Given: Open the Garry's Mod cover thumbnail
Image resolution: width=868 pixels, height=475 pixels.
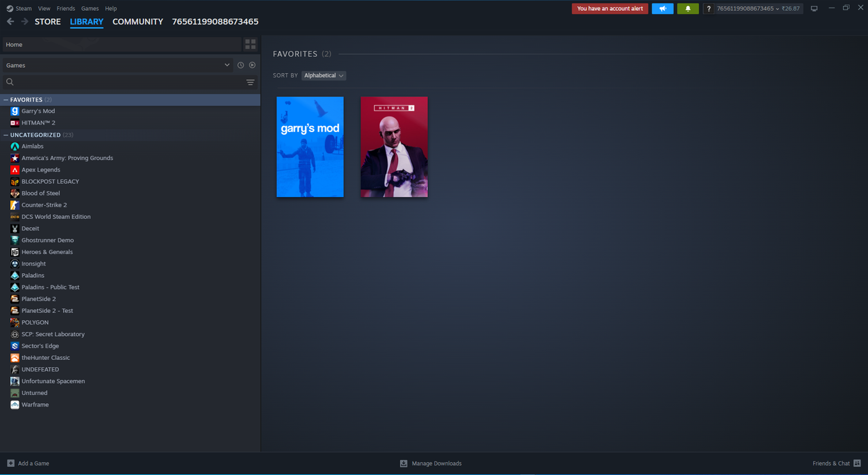Looking at the screenshot, I should (x=310, y=147).
